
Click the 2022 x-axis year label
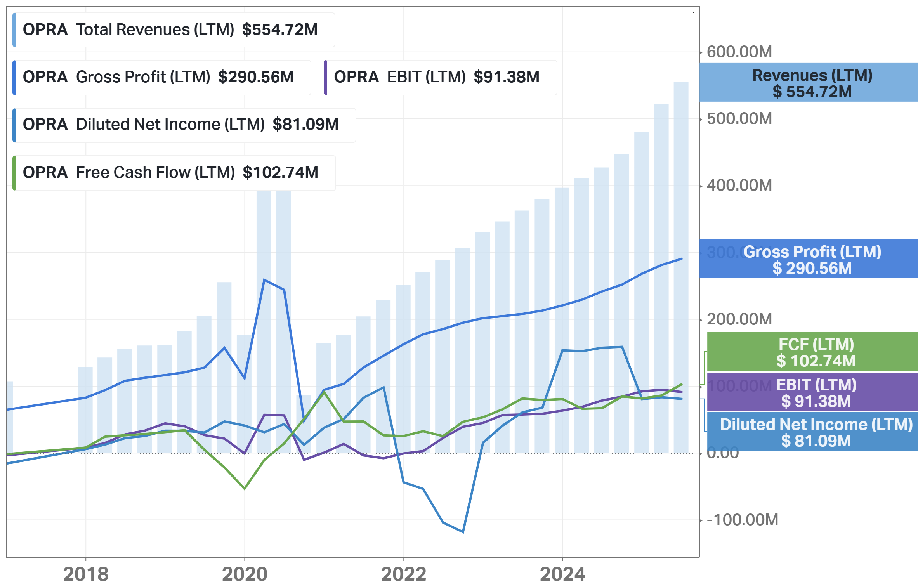point(404,574)
